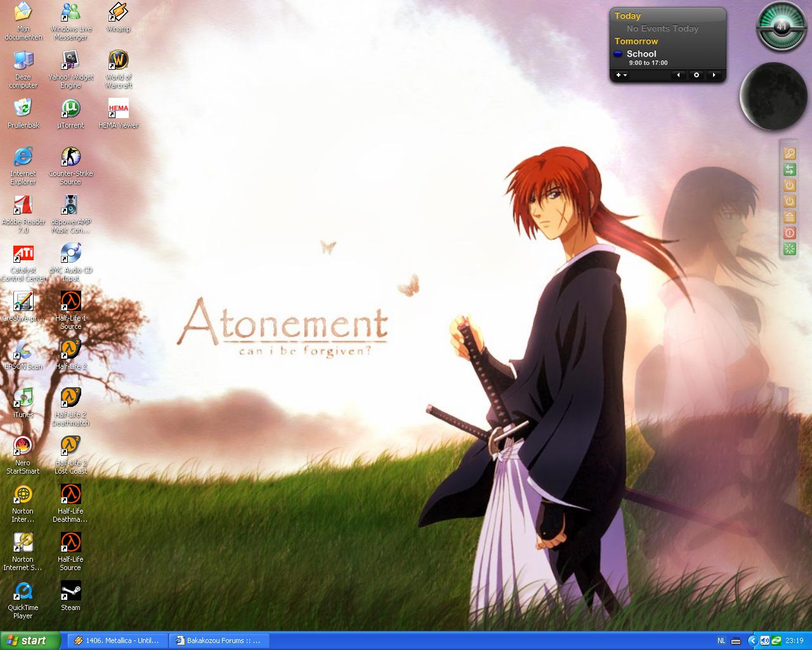Screen dimensions: 812x650
Task: Open the HEMA Viewer shortcut
Action: click(x=118, y=114)
